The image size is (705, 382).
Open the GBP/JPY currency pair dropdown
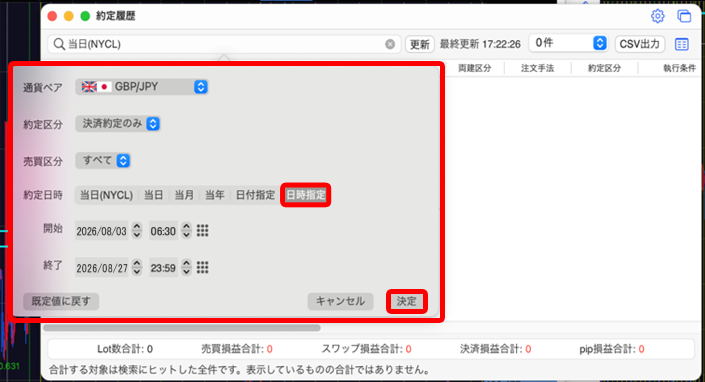pyautogui.click(x=142, y=87)
